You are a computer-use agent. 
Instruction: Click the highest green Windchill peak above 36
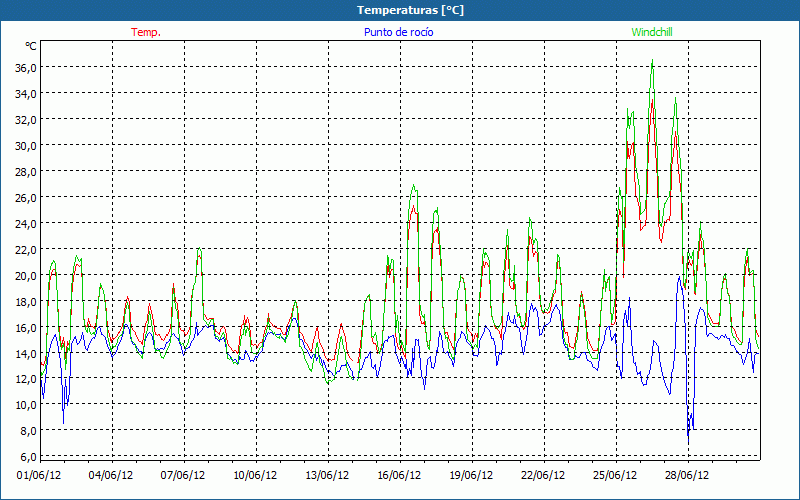pos(652,60)
